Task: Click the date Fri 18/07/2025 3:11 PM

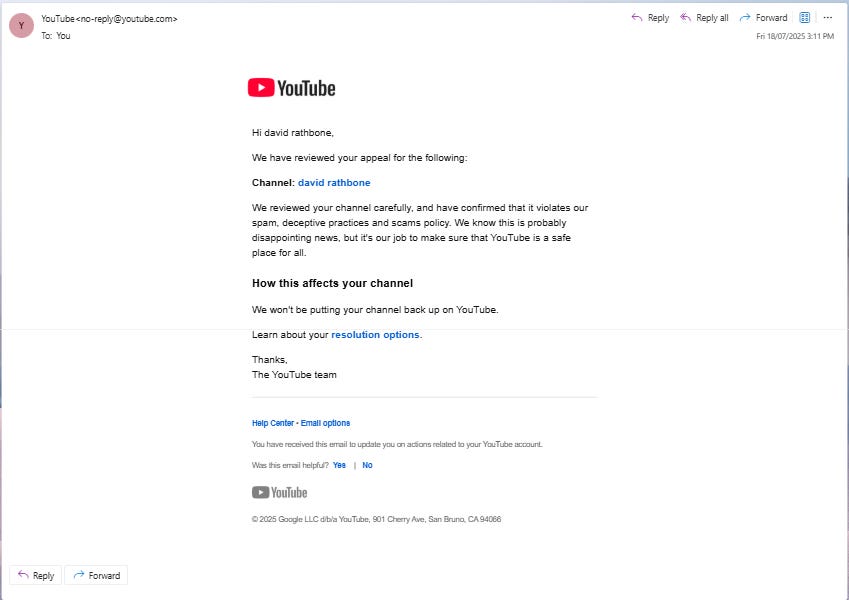Action: (795, 36)
